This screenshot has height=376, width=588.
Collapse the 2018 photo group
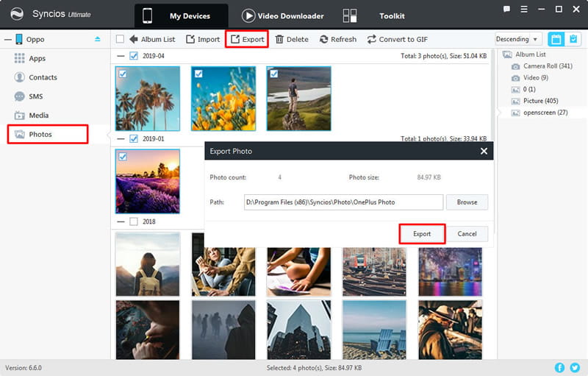[121, 221]
